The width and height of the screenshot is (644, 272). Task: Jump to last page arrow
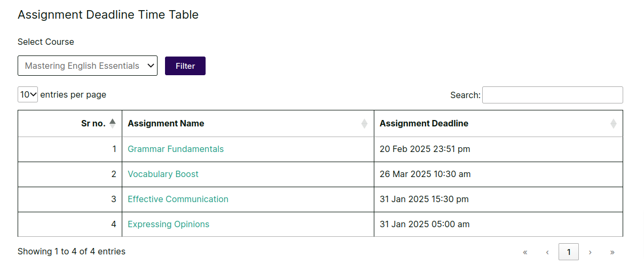(x=612, y=252)
